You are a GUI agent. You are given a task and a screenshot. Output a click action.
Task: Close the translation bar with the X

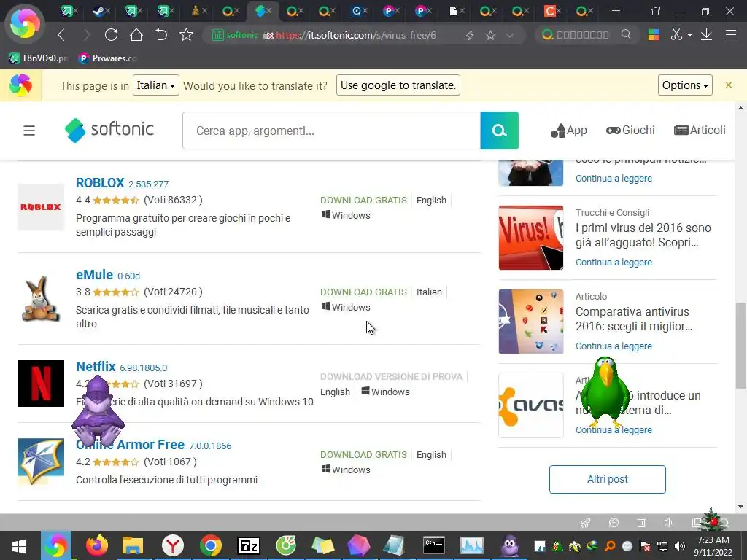729,85
